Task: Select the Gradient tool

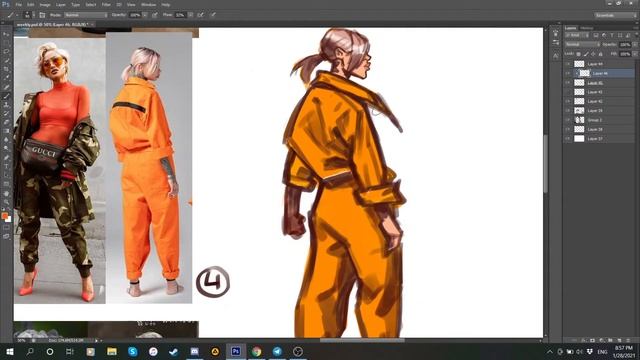Action: click(x=6, y=131)
